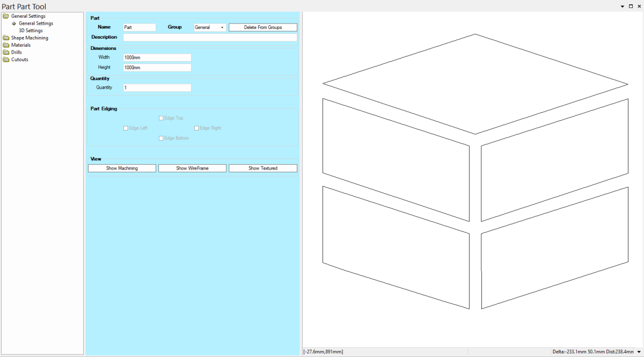
Task: Click the Show WireFrame button
Action: pos(192,169)
